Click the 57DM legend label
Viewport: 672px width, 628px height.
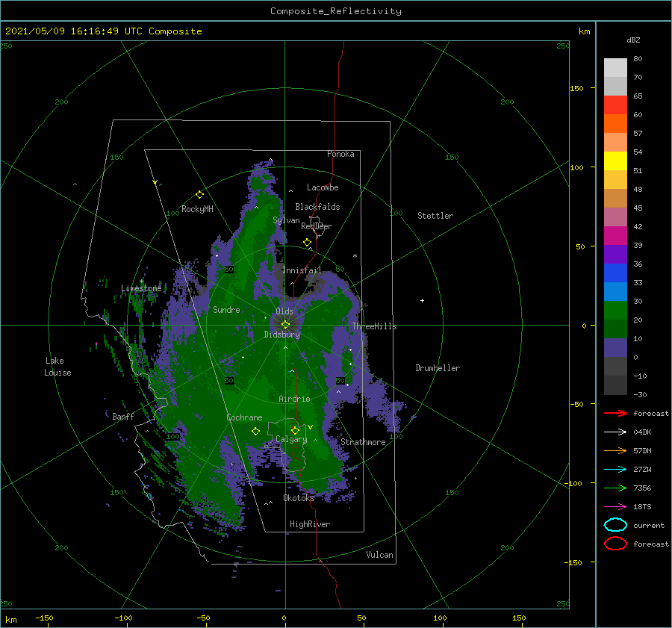642,450
